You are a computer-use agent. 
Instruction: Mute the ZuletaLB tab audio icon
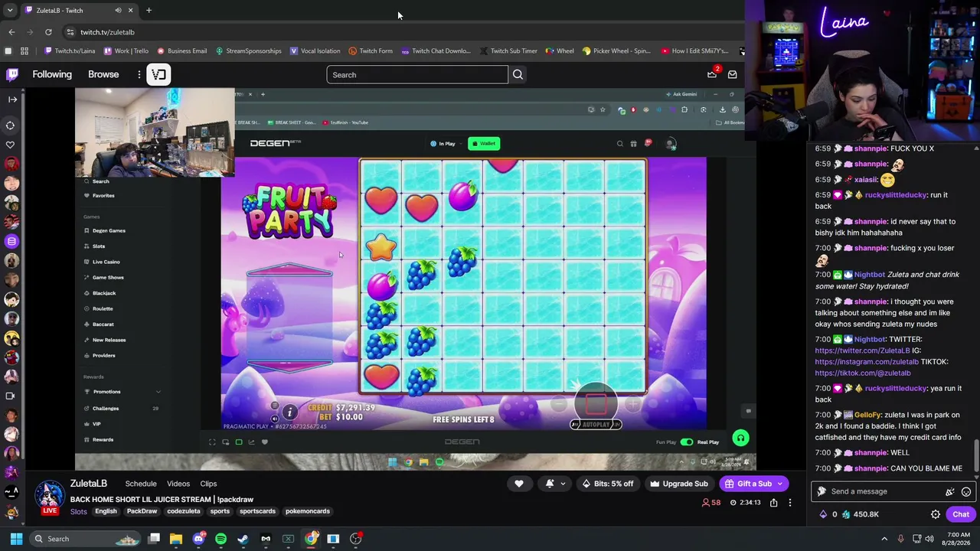118,11
